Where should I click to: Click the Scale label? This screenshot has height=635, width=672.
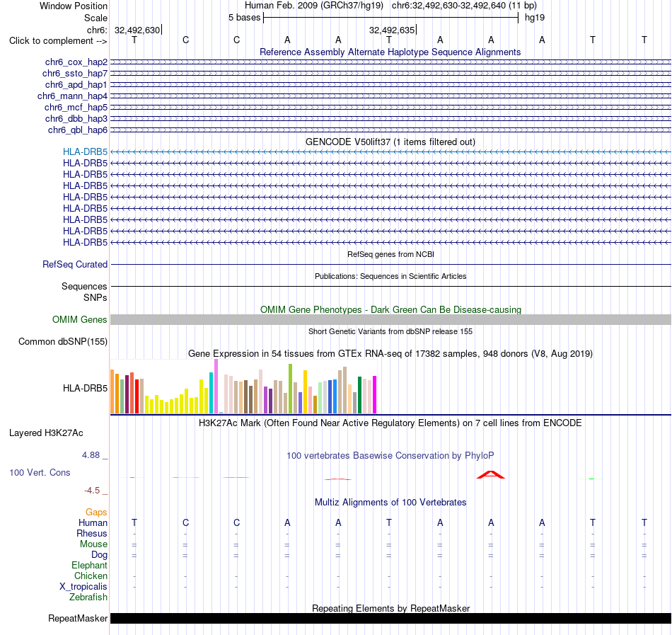[x=95, y=18]
